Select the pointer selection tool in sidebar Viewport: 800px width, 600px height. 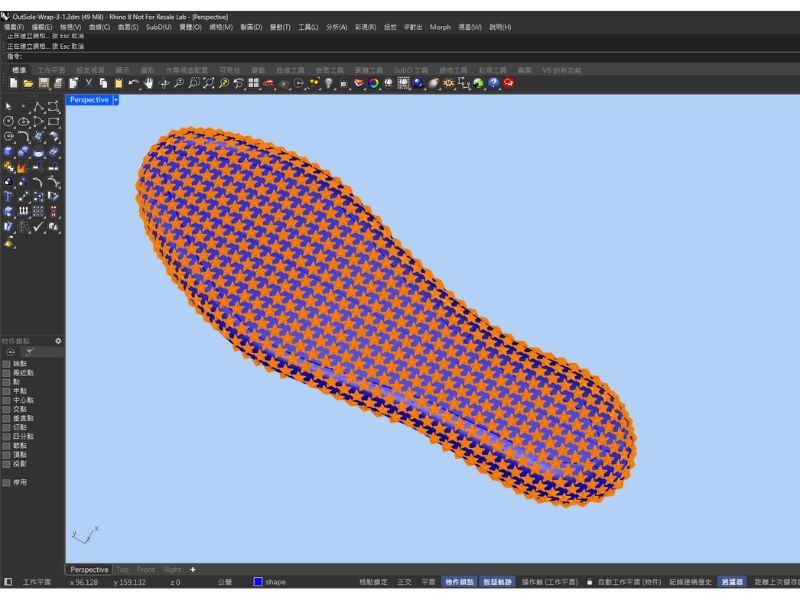pos(9,107)
